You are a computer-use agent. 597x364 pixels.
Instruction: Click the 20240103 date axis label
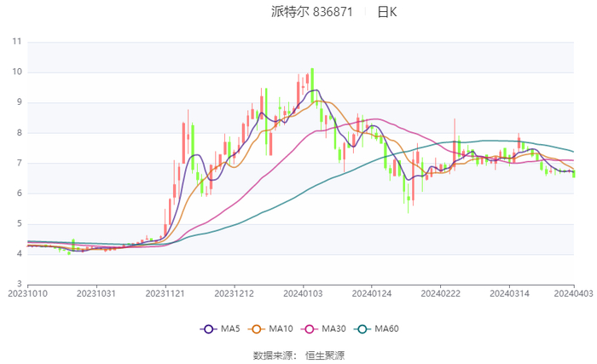(x=303, y=294)
